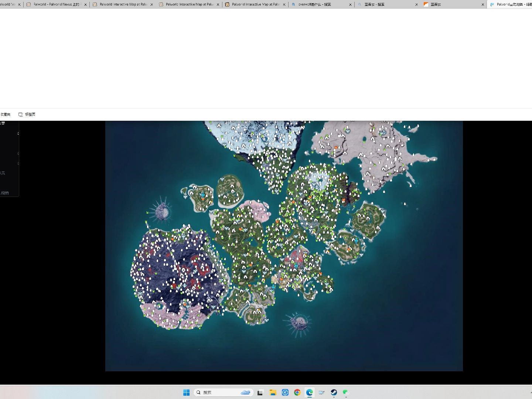
Task: Switch to the Palworld Nexus tab
Action: click(56, 4)
